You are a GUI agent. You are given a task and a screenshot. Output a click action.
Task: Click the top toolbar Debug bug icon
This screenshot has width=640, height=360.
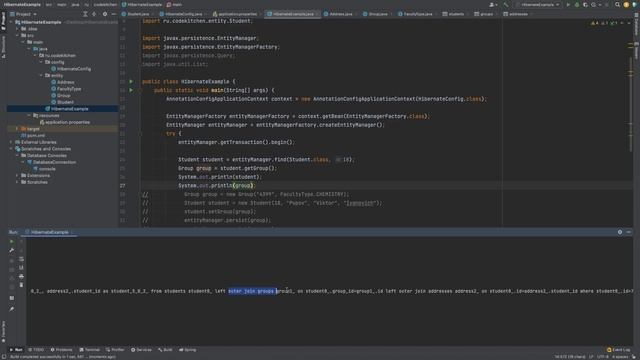coord(577,4)
